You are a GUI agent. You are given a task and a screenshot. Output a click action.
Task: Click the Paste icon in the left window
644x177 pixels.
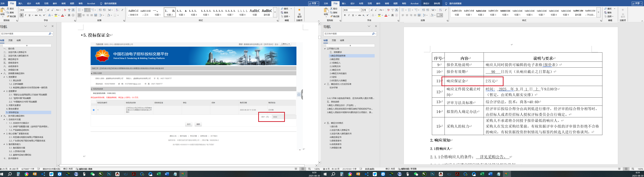pos(3,10)
